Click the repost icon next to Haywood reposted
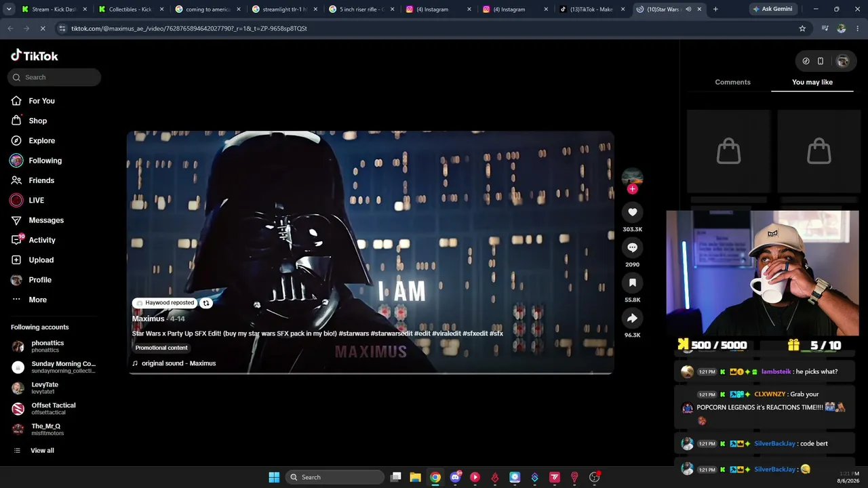 click(x=206, y=303)
